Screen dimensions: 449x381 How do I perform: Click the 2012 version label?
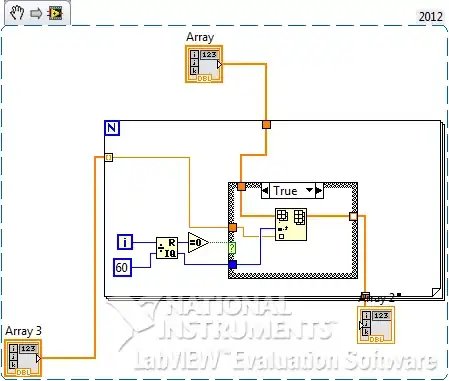click(430, 16)
